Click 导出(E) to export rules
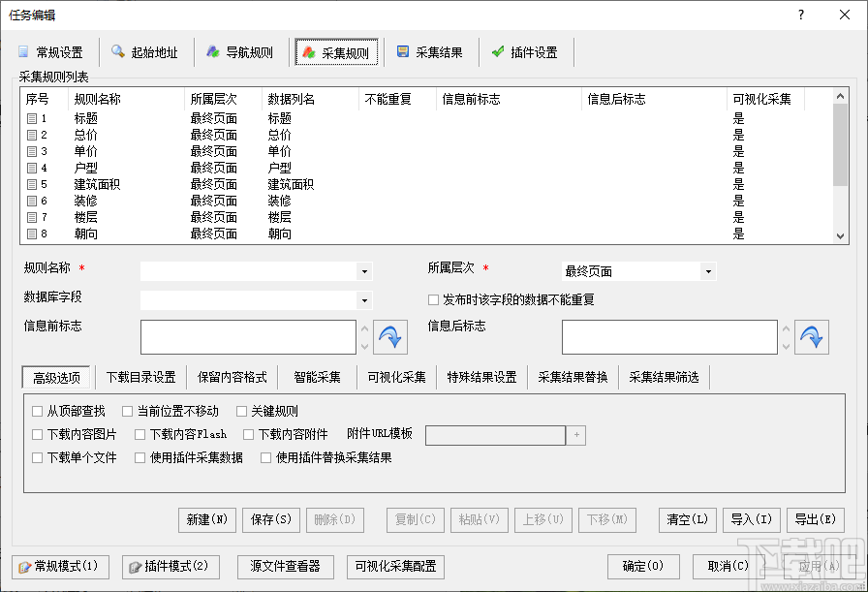This screenshot has height=592, width=868. pos(815,520)
